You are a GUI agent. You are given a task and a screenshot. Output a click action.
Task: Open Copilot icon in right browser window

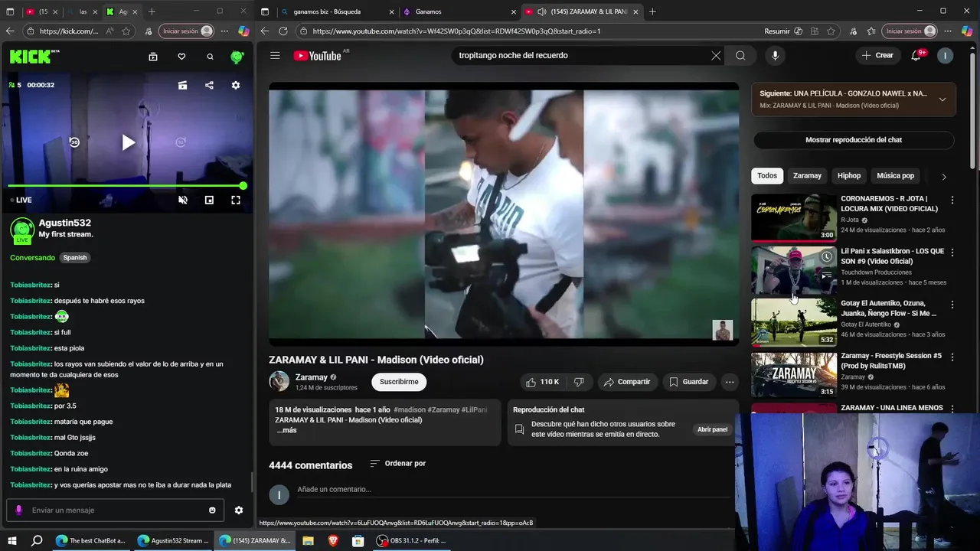(969, 31)
